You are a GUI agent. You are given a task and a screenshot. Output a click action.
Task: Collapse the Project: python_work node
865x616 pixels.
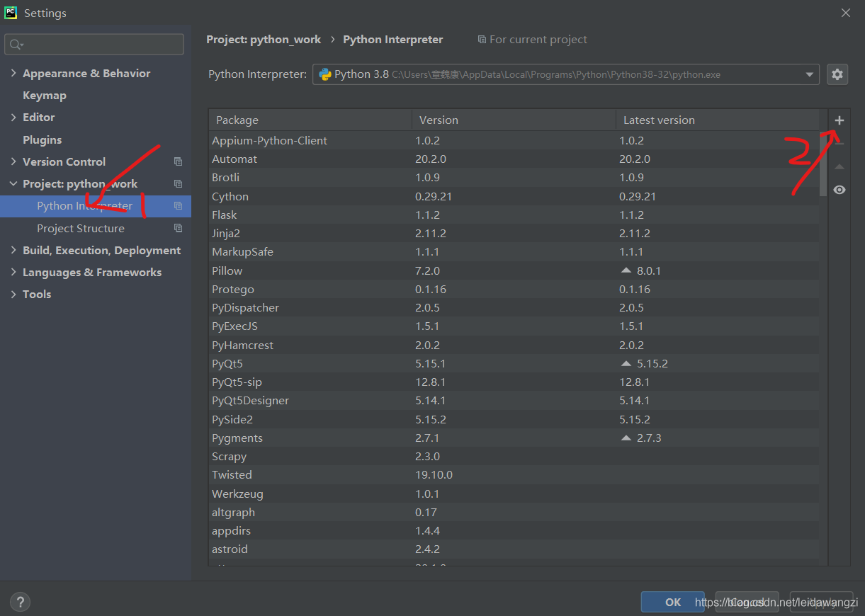(x=13, y=184)
